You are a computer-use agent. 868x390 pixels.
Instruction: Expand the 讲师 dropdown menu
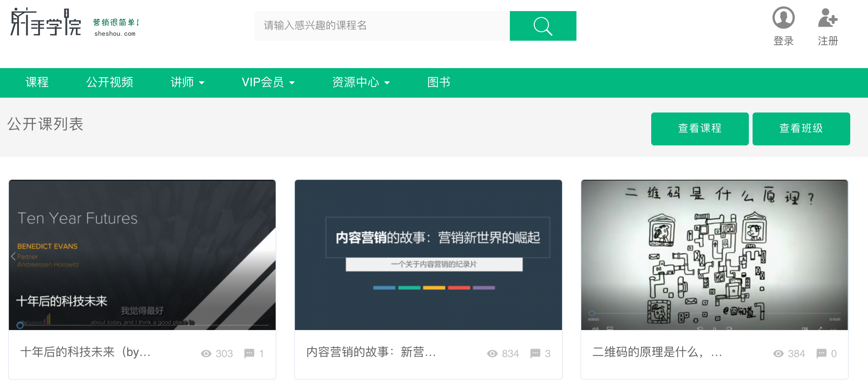coord(187,82)
